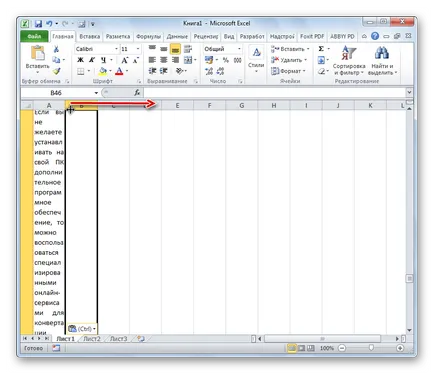Click the Merge and center cells icon
This screenshot has width=434, height=374.
click(188, 60)
